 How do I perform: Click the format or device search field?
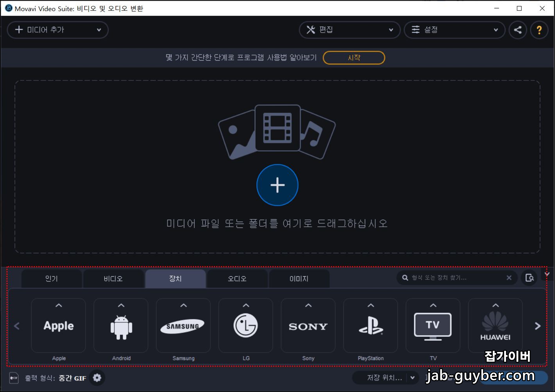tap(457, 278)
